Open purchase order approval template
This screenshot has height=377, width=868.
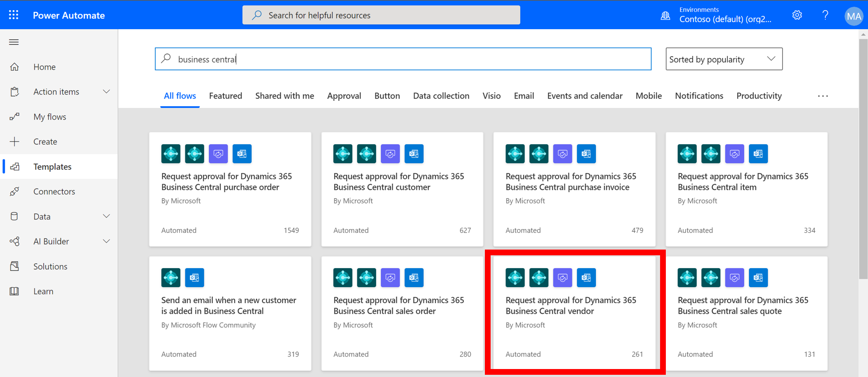point(230,189)
